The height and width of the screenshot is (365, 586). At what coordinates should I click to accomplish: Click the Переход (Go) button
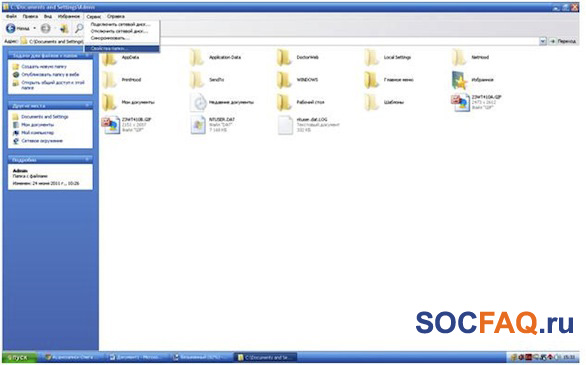[563, 41]
